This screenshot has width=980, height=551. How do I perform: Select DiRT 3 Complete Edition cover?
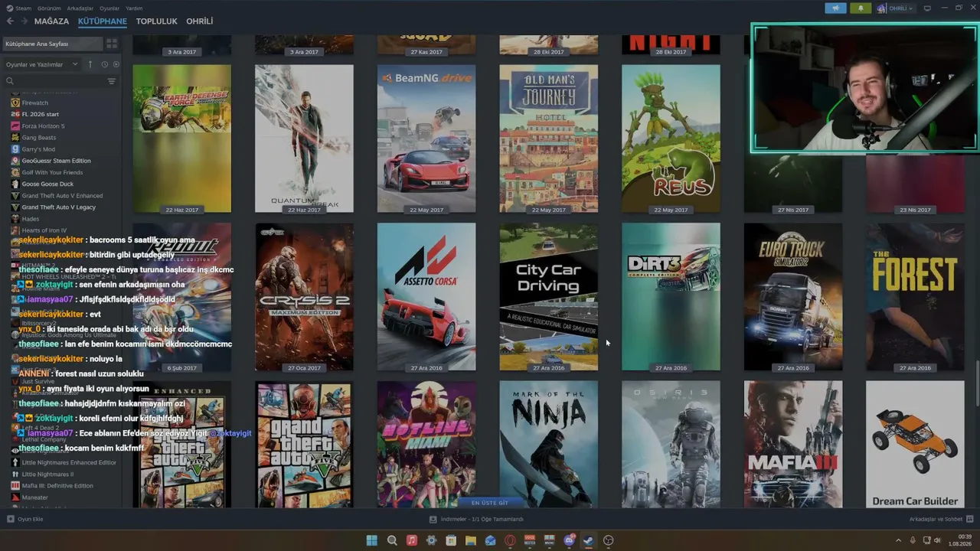671,297
